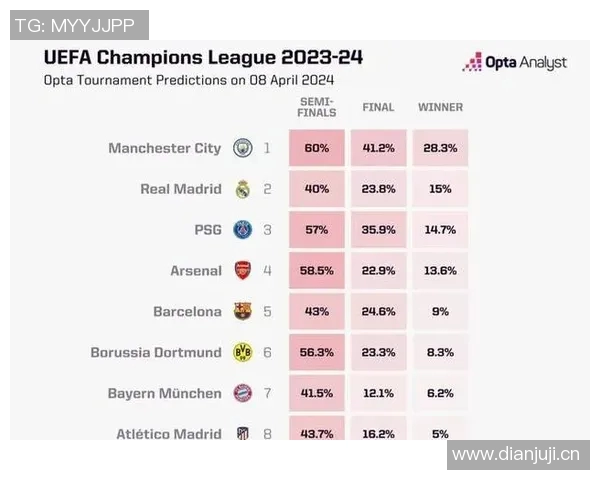Click the Atlético Madrid club crest

pos(242,433)
